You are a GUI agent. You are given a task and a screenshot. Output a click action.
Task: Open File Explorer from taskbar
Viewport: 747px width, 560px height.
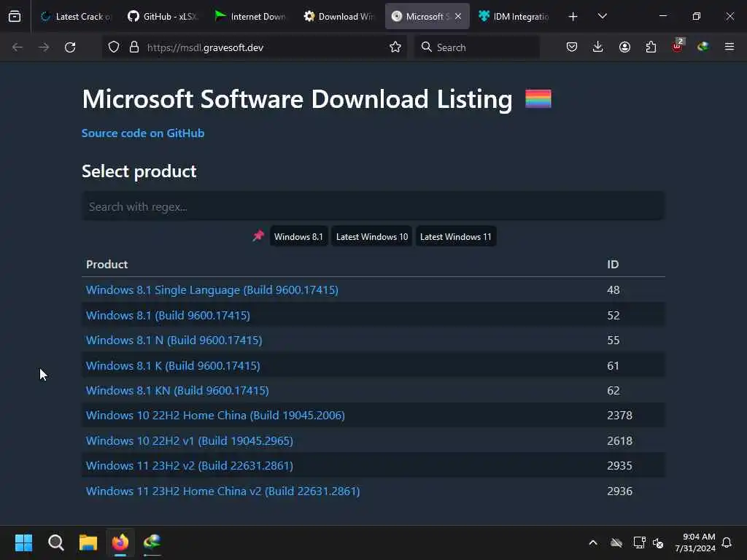[88, 542]
